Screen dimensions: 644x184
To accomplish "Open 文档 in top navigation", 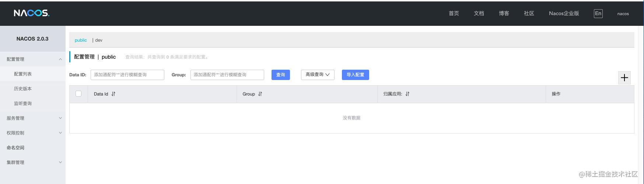I will [x=479, y=13].
